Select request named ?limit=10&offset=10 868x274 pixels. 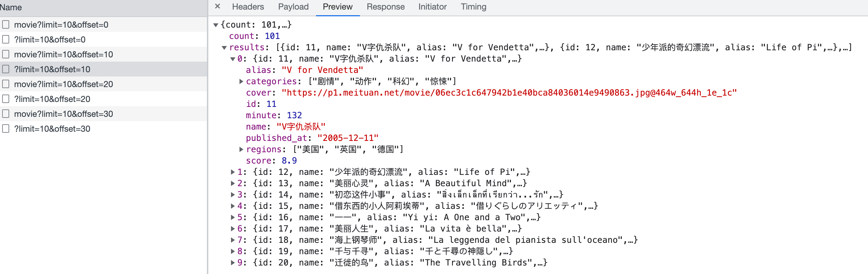(x=52, y=69)
